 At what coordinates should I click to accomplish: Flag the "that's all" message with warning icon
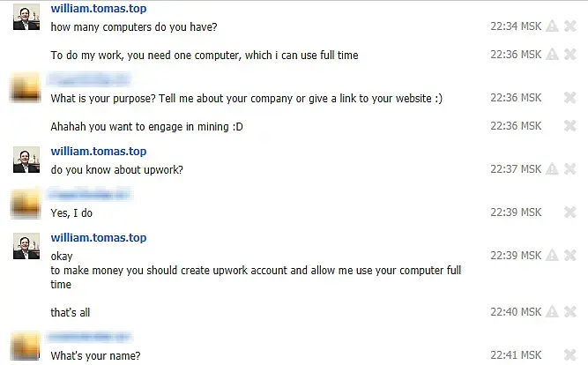[552, 312]
